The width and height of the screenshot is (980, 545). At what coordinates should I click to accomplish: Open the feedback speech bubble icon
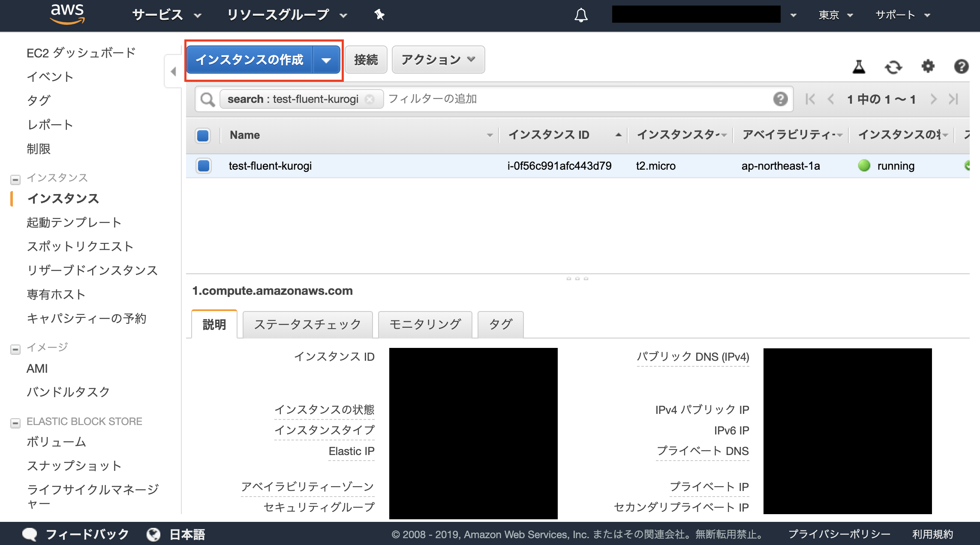pos(31,534)
